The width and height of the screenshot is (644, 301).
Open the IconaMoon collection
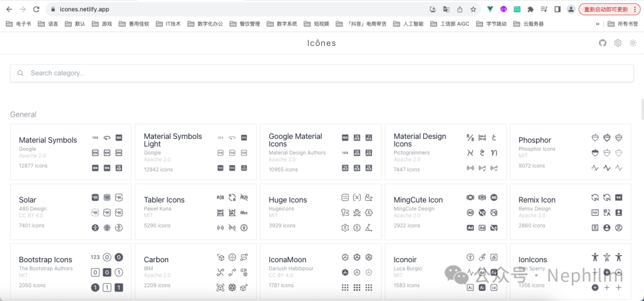tap(321, 271)
